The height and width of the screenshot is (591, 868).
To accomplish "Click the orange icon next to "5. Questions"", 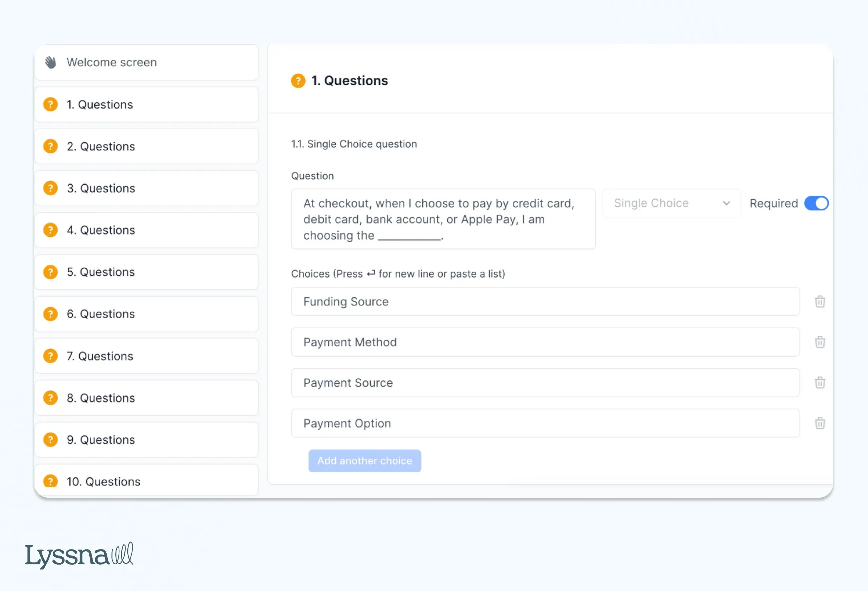I will (x=50, y=272).
